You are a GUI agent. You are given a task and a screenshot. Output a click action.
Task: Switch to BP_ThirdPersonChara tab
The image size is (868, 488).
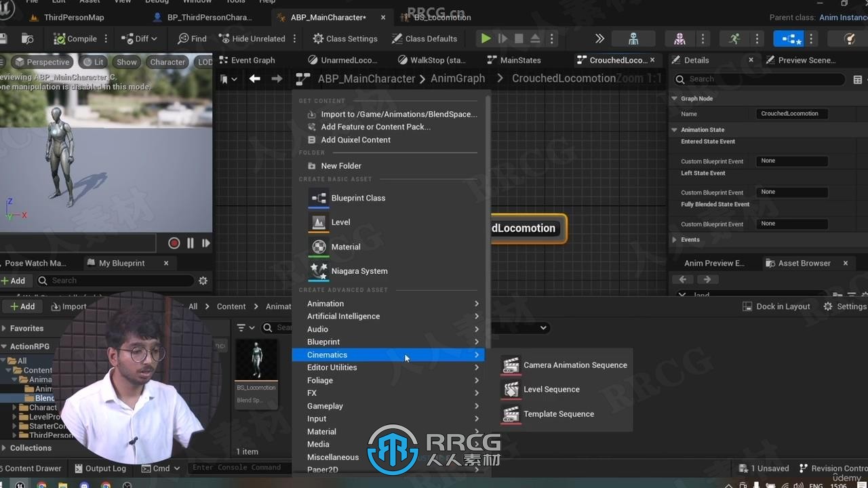[209, 17]
